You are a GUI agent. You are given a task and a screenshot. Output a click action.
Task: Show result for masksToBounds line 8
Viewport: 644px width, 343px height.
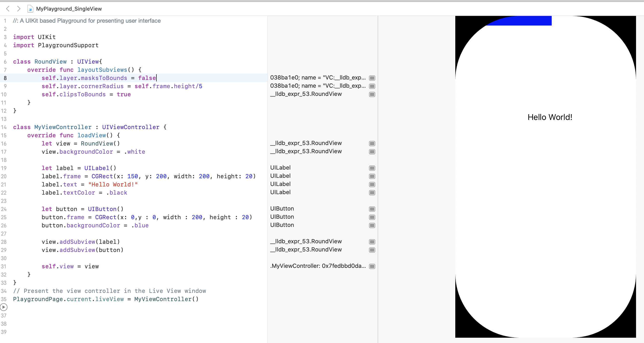[372, 78]
